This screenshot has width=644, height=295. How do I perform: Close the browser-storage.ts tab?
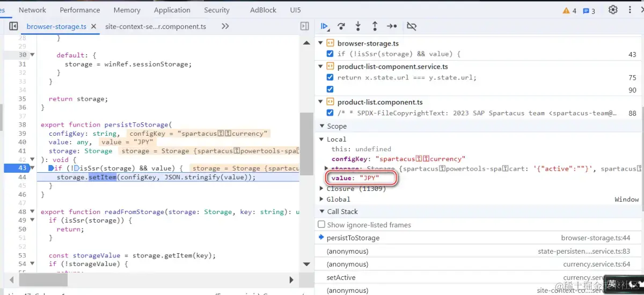[93, 26]
